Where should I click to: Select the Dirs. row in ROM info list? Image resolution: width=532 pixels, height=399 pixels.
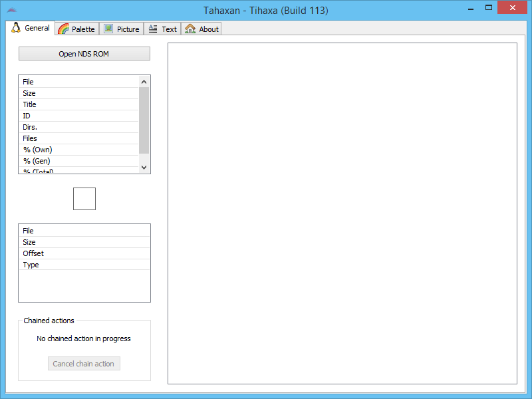coord(78,127)
